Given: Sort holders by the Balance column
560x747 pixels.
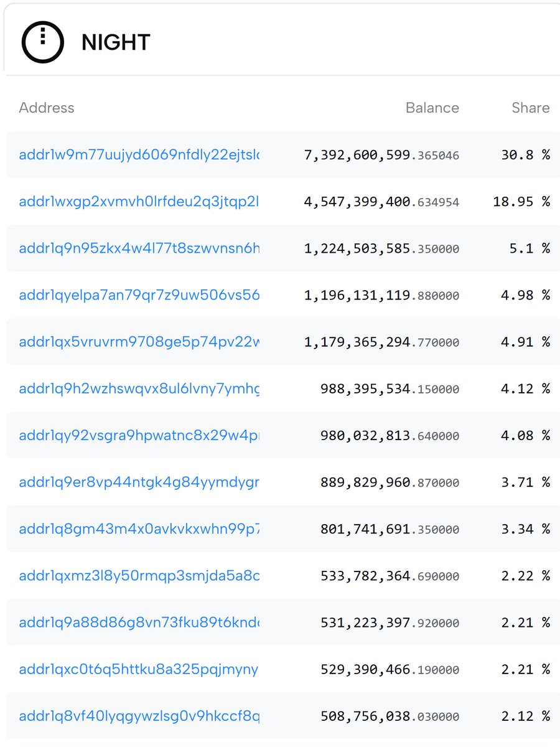Looking at the screenshot, I should [x=432, y=108].
